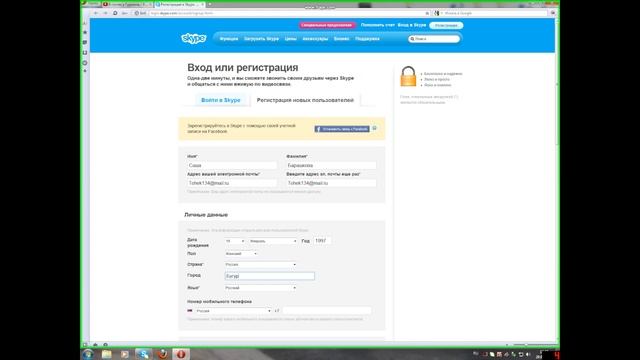Click the first name (Имя) field
This screenshot has height=360, width=640.
tap(232, 165)
